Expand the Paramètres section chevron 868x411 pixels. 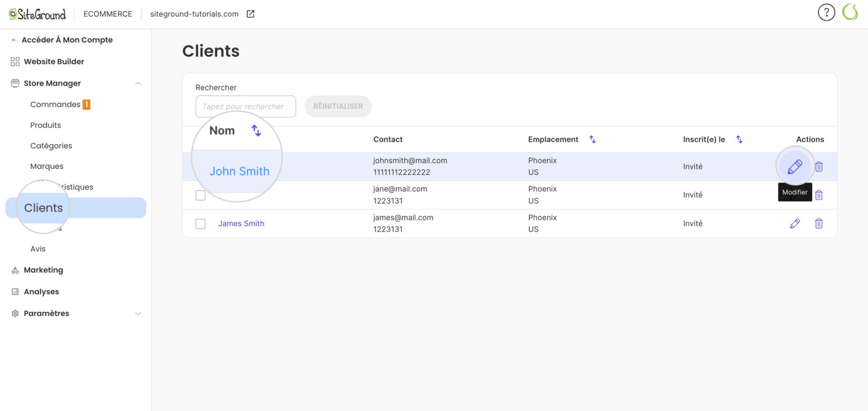tap(138, 313)
